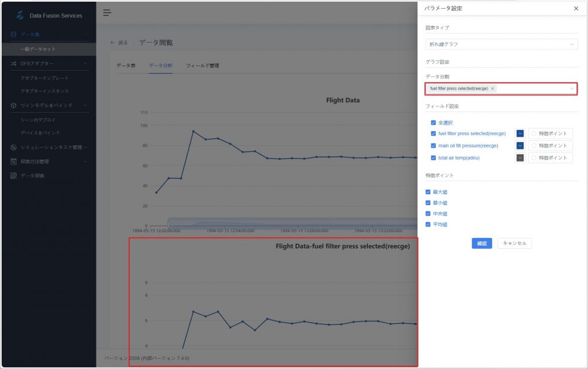
Task: Open the フィールド管理 tab
Action: 202,66
